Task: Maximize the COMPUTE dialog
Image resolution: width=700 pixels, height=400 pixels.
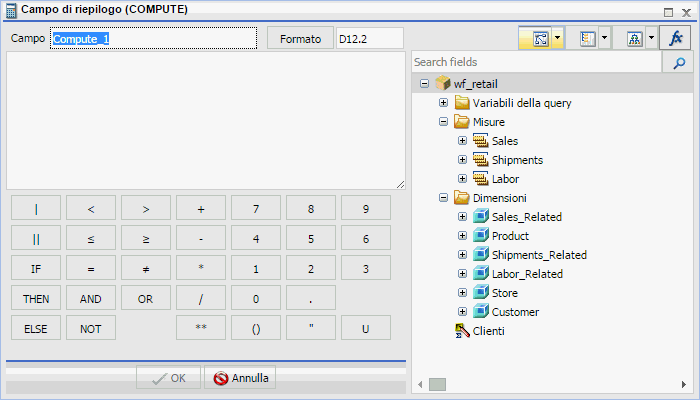Action: (668, 12)
